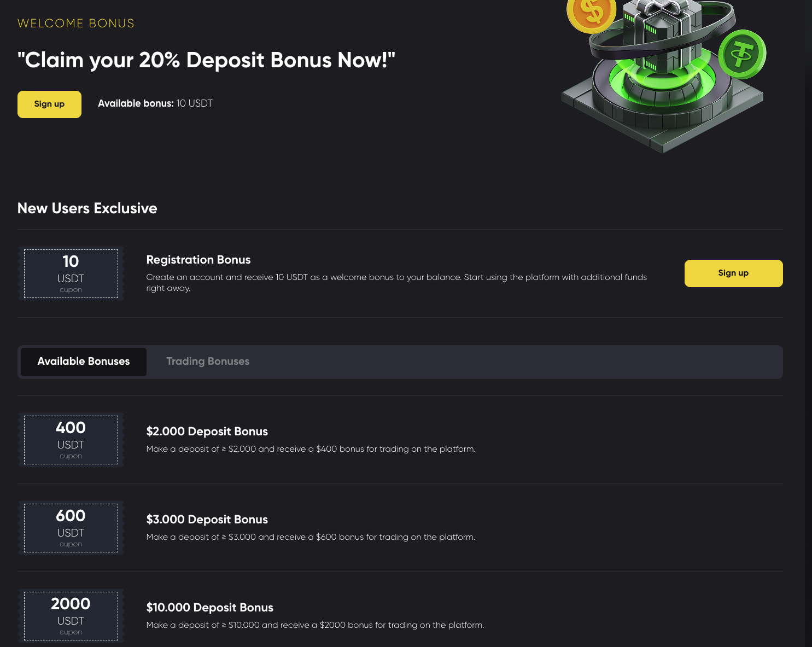Click the WELCOME BONUS label
Screen dimensions: 812x647
[x=76, y=24]
